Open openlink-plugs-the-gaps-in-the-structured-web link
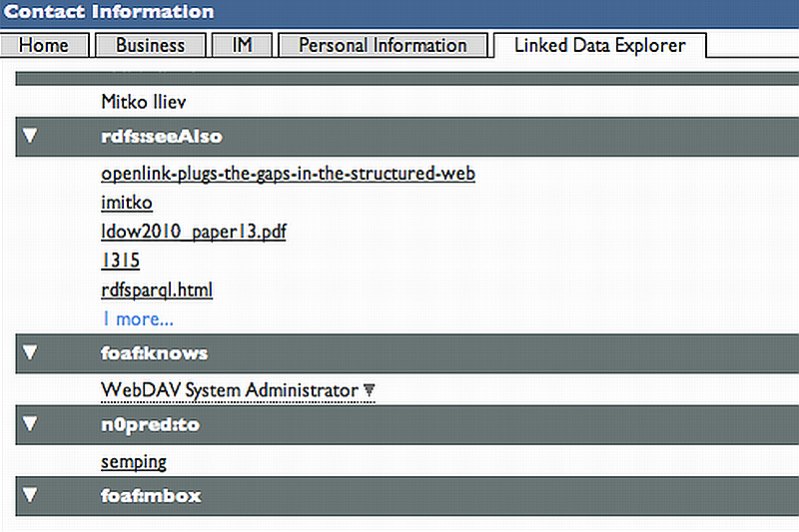The height and width of the screenshot is (532, 799). coord(288,174)
